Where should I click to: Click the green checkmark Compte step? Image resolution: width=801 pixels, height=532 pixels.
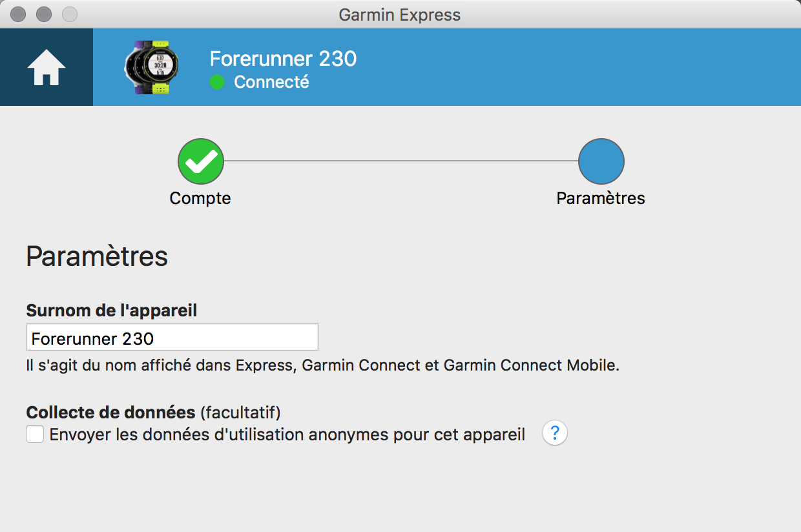(x=201, y=161)
